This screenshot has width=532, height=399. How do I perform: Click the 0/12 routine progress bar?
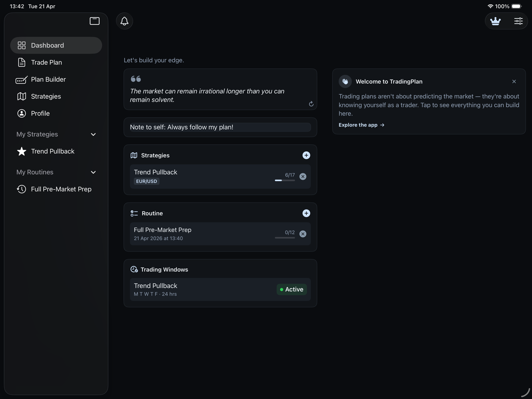[285, 237]
